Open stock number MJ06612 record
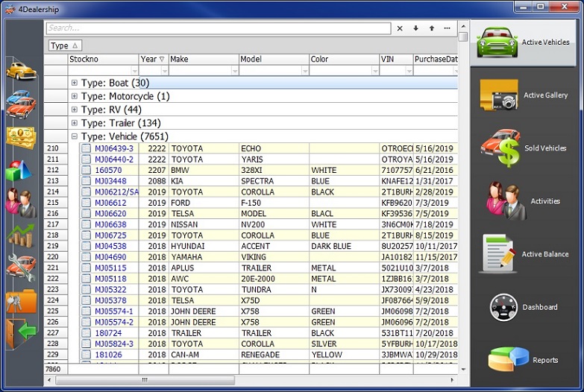This screenshot has height=392, width=584. coord(110,203)
